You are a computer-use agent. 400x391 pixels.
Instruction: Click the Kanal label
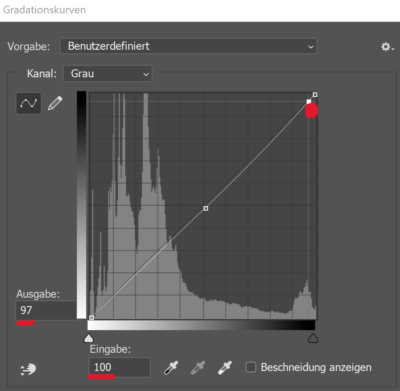(x=42, y=74)
